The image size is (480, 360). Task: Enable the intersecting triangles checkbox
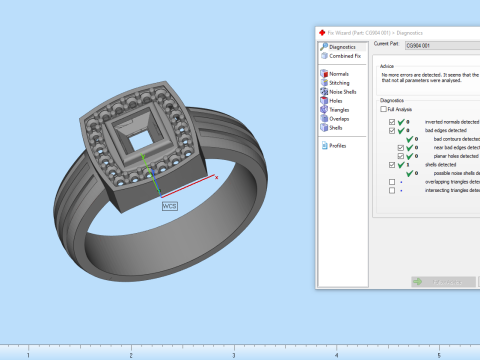392,191
